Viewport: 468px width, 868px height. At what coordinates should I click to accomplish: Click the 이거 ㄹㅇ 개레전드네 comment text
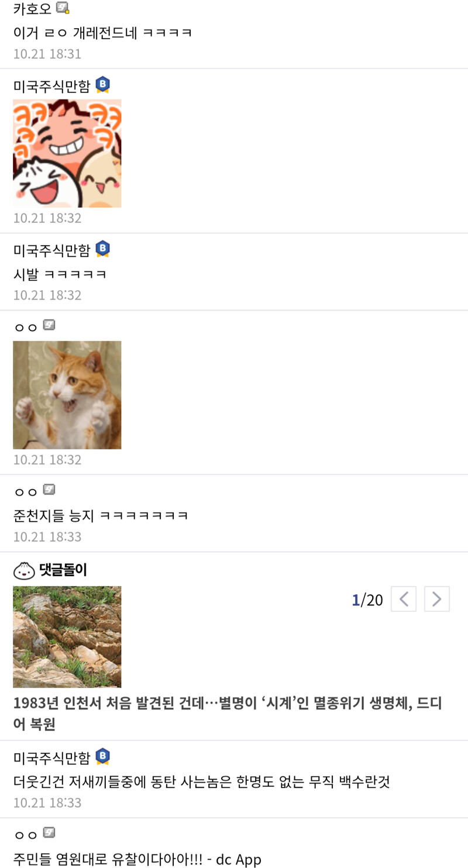(103, 32)
